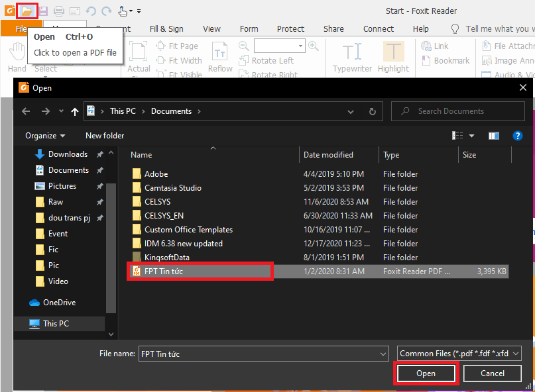Click Image Annotation in the ribbon
The width and height of the screenshot is (535, 392).
[508, 61]
